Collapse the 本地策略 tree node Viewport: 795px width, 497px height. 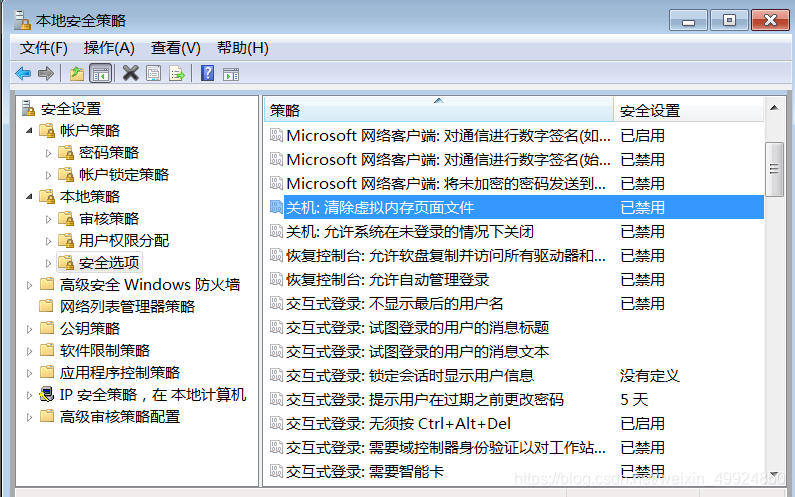coord(29,197)
